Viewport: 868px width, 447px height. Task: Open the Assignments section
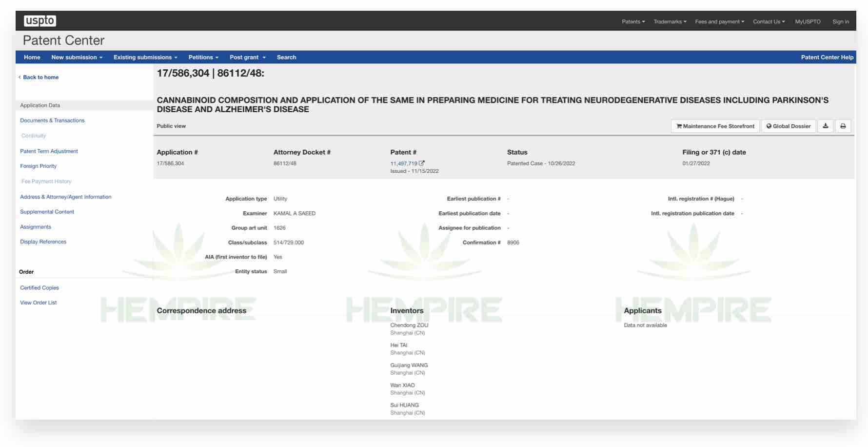[36, 227]
